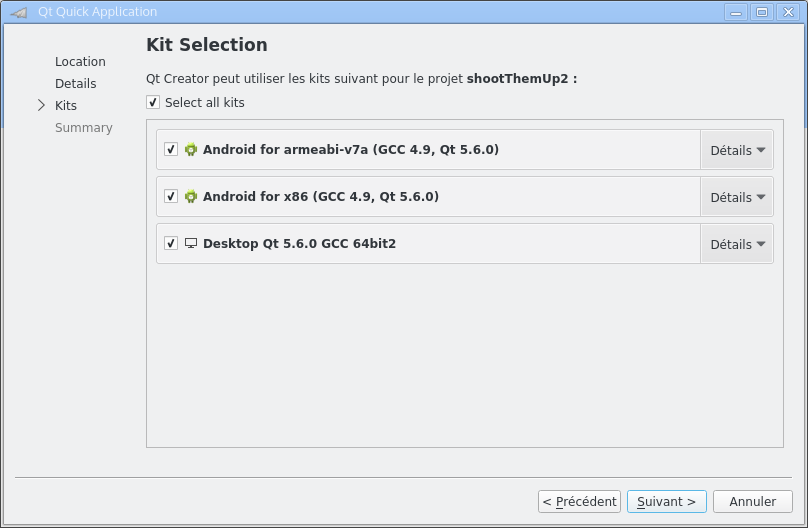
Task: Uncheck the Android for x86 kit
Action: [171, 196]
